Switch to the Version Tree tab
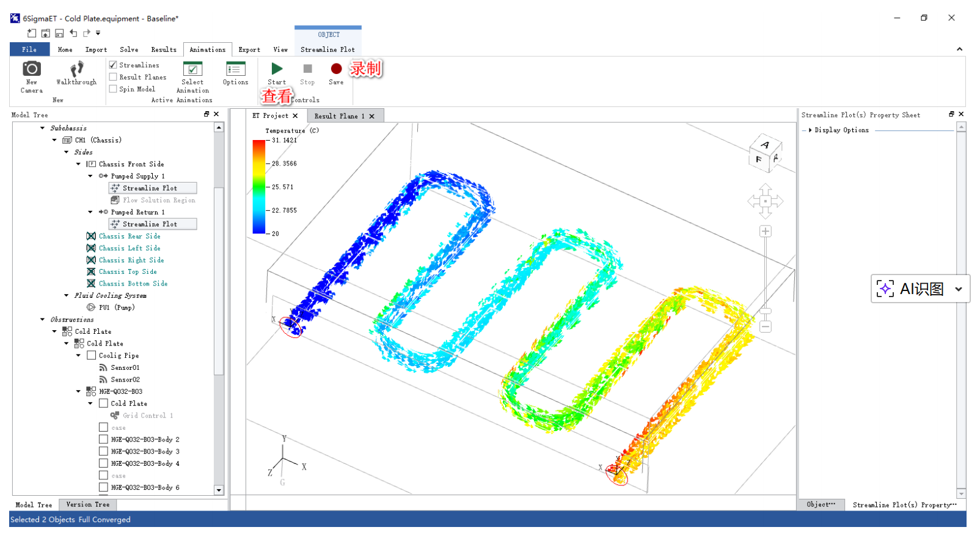980x538 pixels. point(88,505)
